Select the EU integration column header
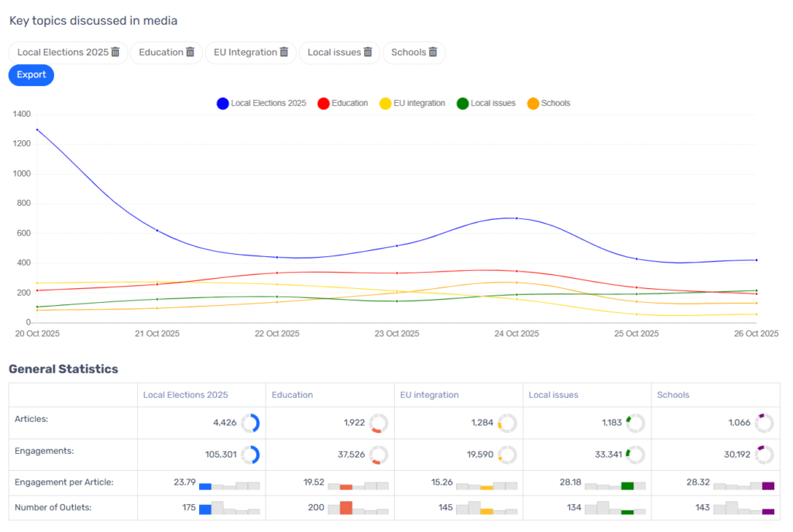 point(429,395)
